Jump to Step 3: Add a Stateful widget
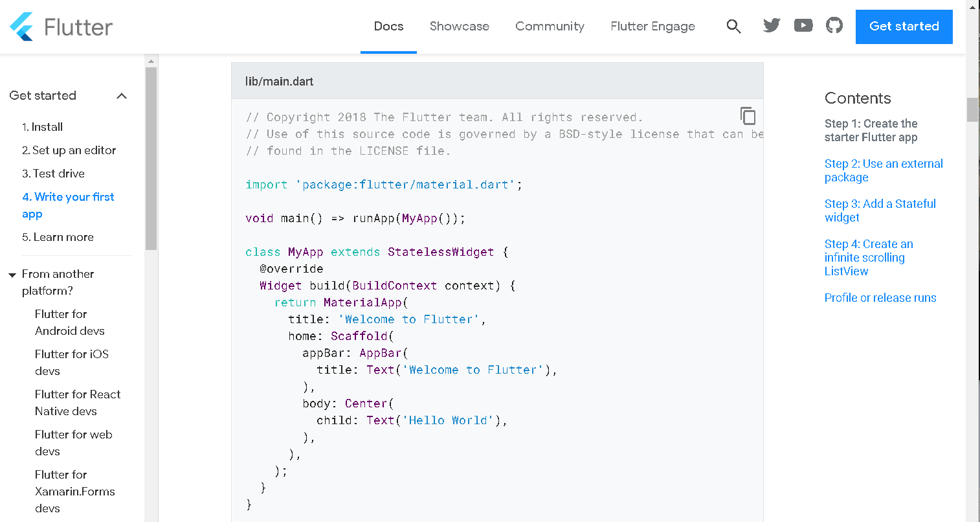This screenshot has width=980, height=522. pos(880,210)
